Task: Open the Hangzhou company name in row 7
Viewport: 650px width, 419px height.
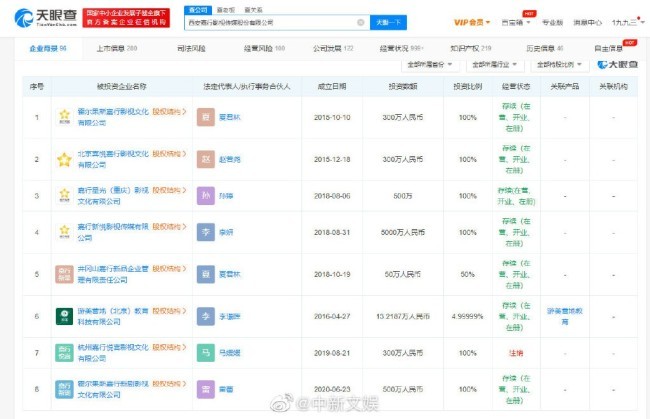Action: 113,353
